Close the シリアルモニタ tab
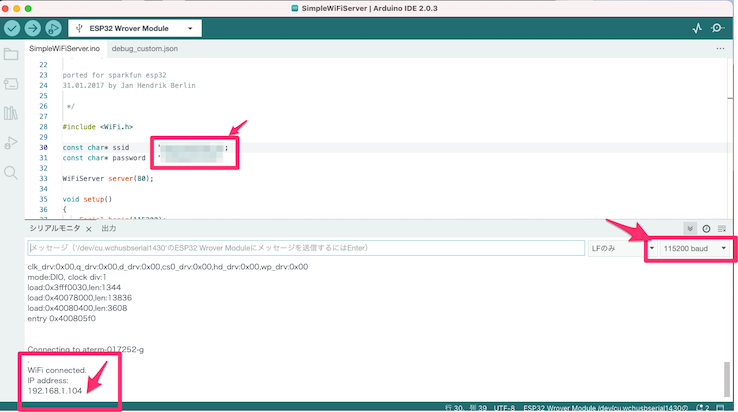The width and height of the screenshot is (738, 412). click(x=88, y=229)
